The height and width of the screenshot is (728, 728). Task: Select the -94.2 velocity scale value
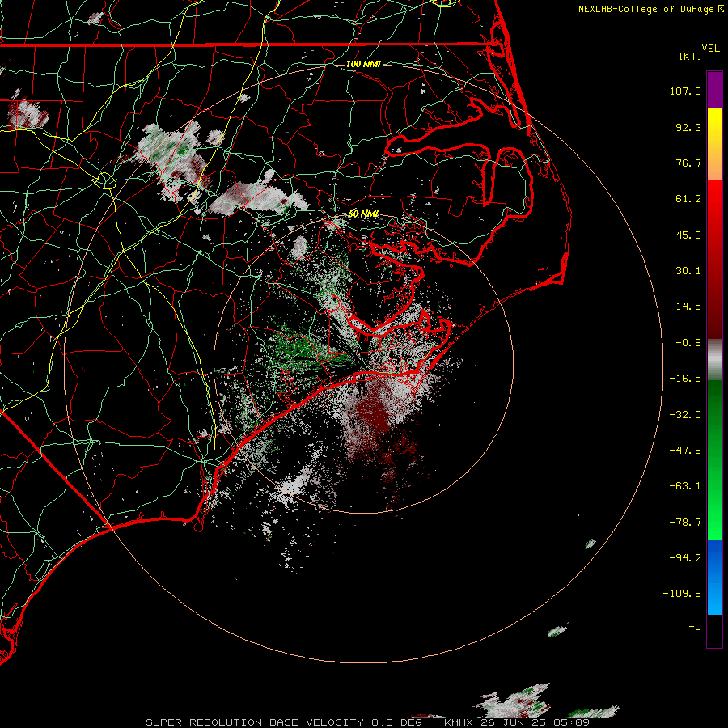(685, 557)
